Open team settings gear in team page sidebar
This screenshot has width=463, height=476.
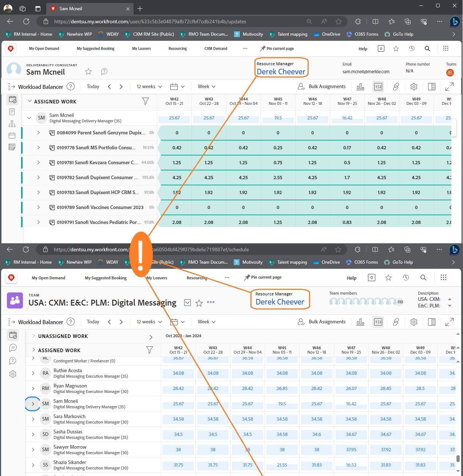tap(13, 374)
